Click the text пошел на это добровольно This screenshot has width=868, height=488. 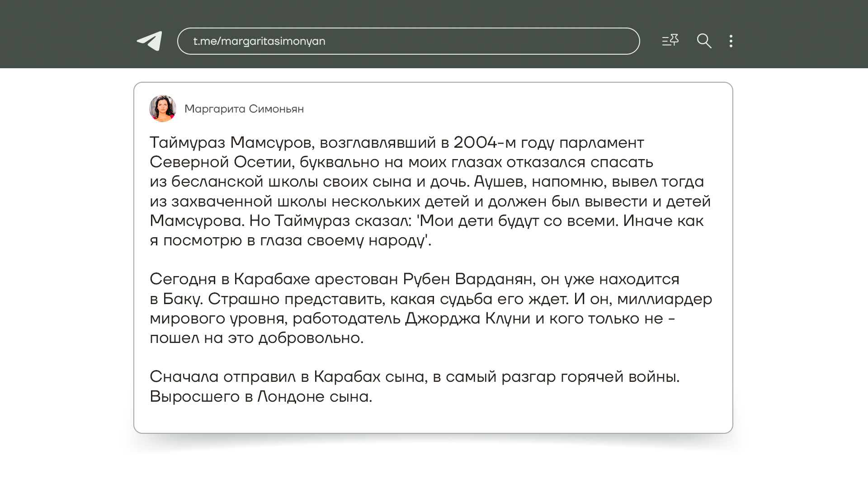click(256, 338)
